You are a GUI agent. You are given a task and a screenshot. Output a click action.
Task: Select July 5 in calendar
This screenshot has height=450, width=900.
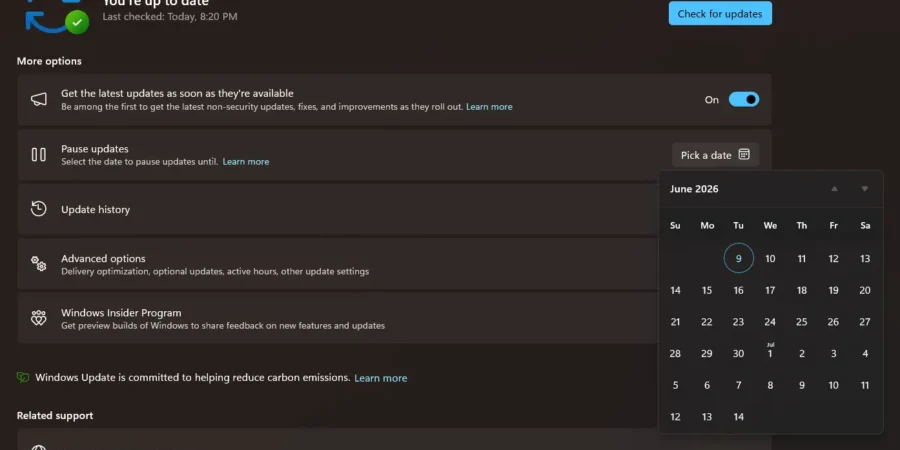tap(676, 385)
